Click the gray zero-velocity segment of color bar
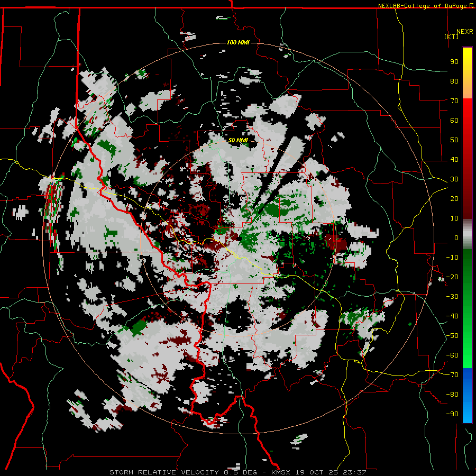The width and height of the screenshot is (476, 476). point(467,234)
